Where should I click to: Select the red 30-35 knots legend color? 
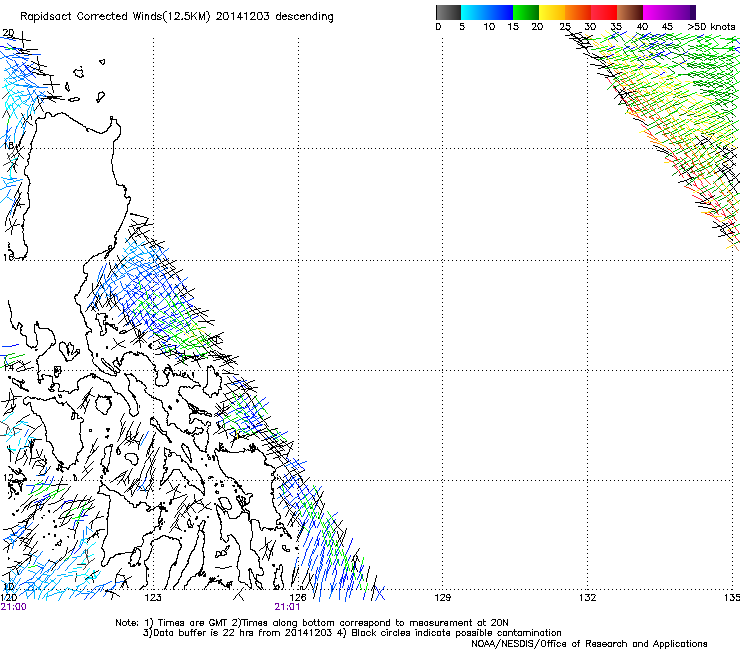(604, 12)
